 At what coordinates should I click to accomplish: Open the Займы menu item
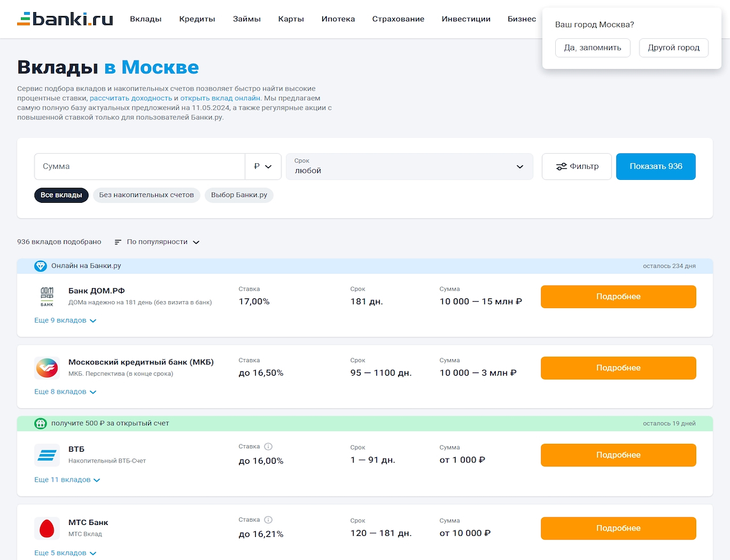247,19
